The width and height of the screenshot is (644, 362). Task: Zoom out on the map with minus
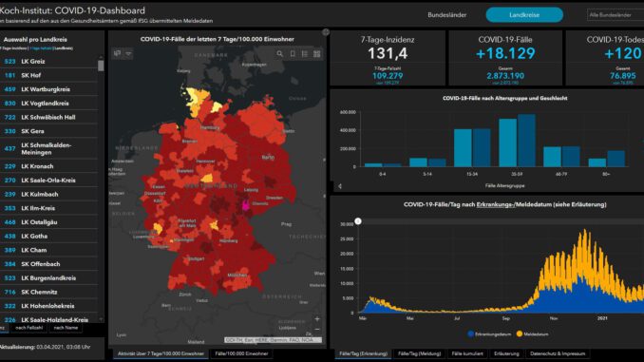coord(317,330)
